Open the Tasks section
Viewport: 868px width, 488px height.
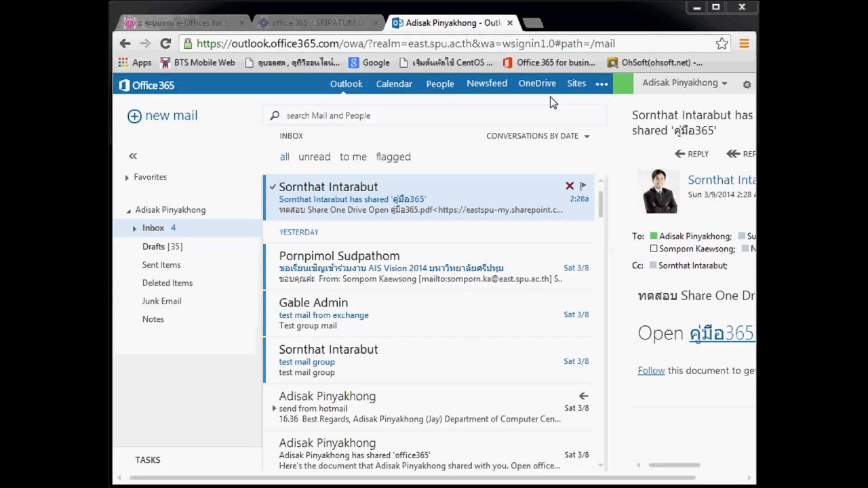pos(148,460)
